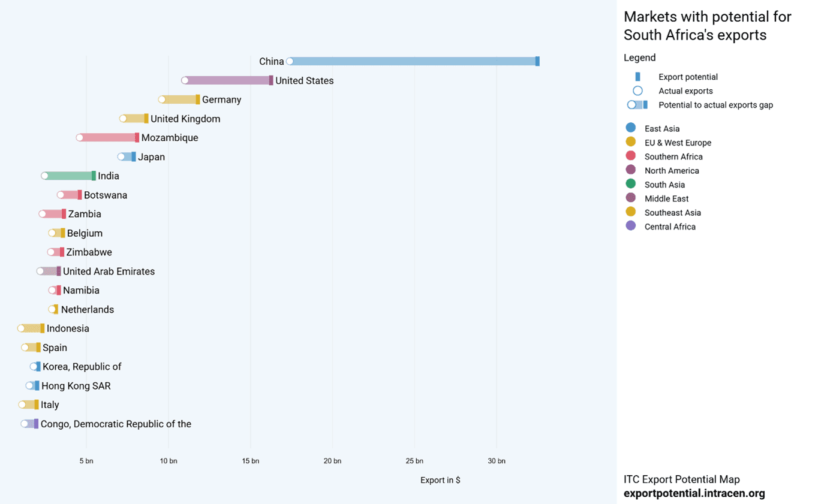Image resolution: width=827 pixels, height=504 pixels.
Task: Click Zambia's actual exports circle
Action: click(43, 214)
